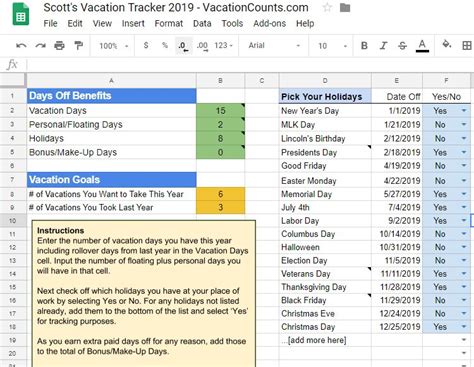Toggle strikethrough formatting
This screenshot has height=367, width=474.
[x=402, y=46]
